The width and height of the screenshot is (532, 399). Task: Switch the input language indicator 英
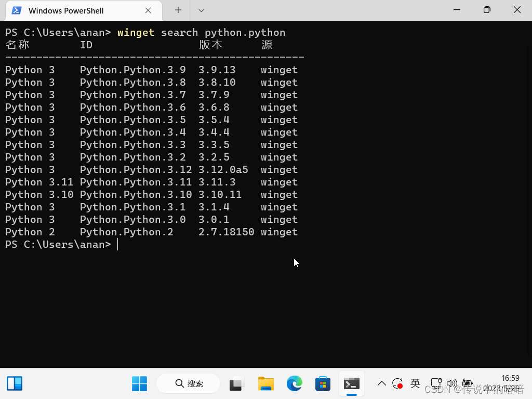click(415, 384)
